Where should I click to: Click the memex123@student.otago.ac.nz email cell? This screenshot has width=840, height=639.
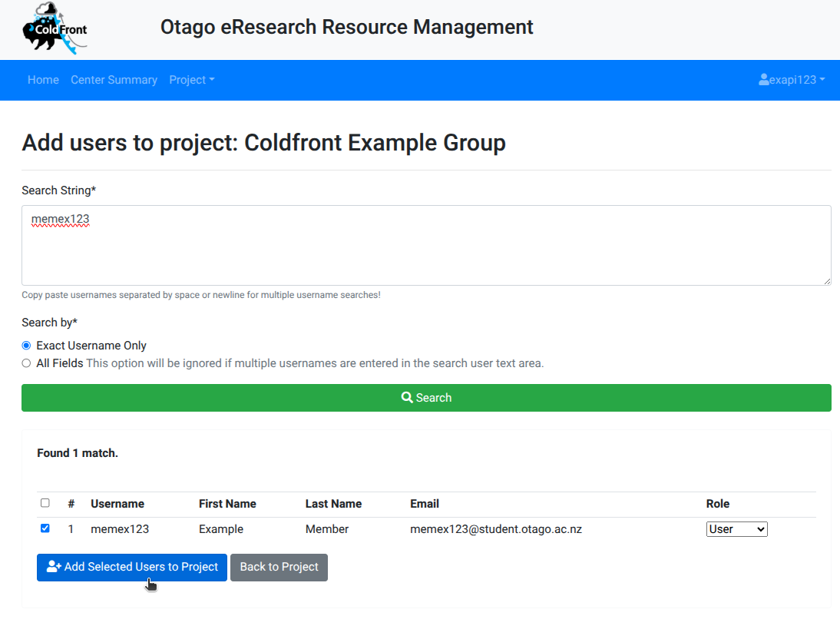[495, 529]
